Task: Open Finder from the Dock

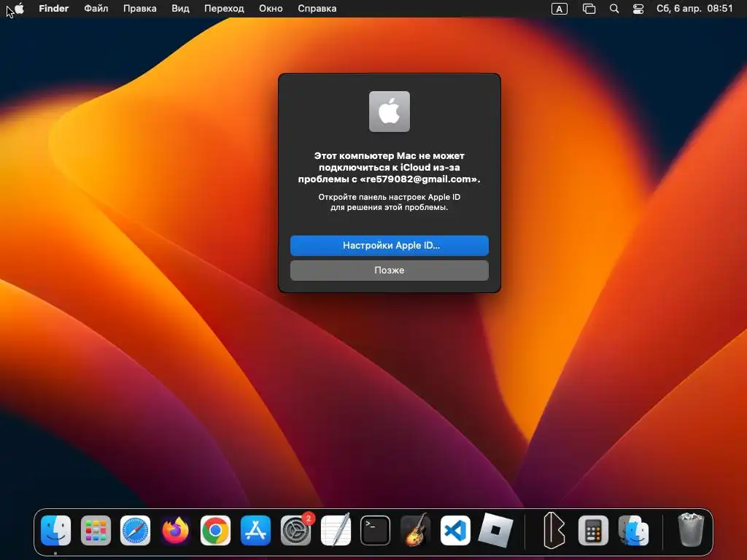Action: pyautogui.click(x=55, y=531)
